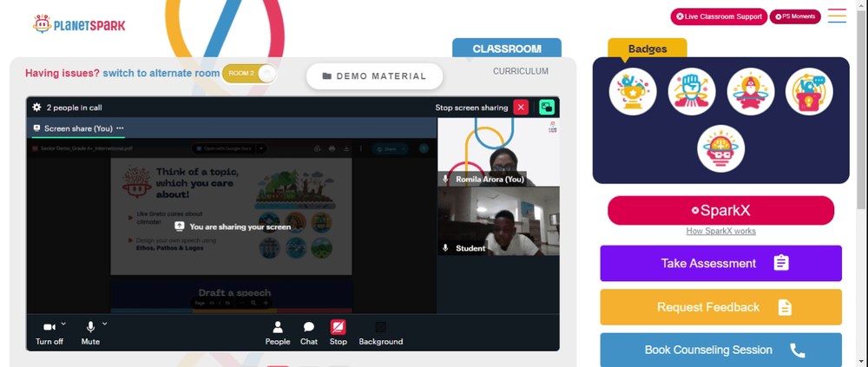This screenshot has width=868, height=367.
Task: Click the meditating figure badge icon
Action: 751,91
